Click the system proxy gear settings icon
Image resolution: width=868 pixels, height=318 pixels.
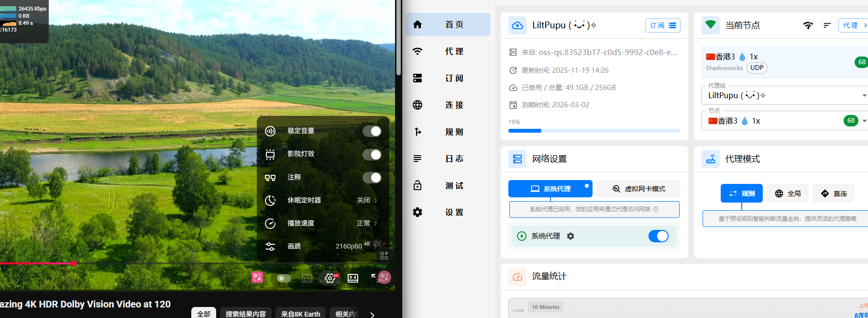coord(571,236)
